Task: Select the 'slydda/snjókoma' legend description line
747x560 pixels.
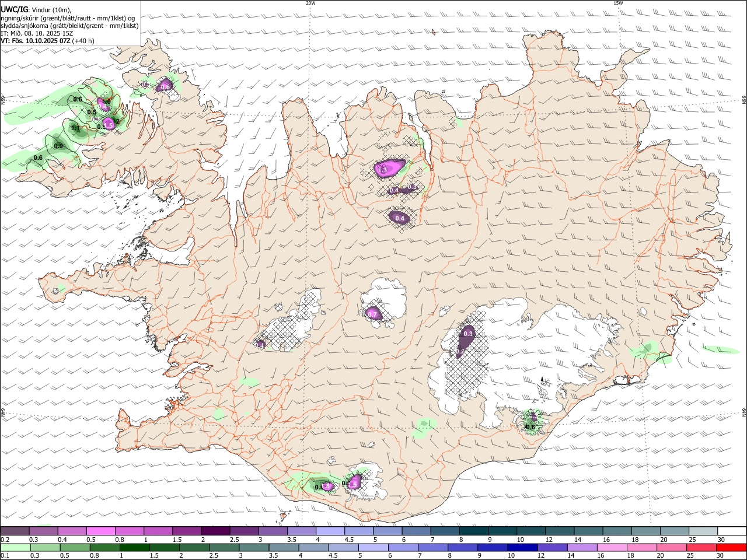Action: [x=69, y=26]
